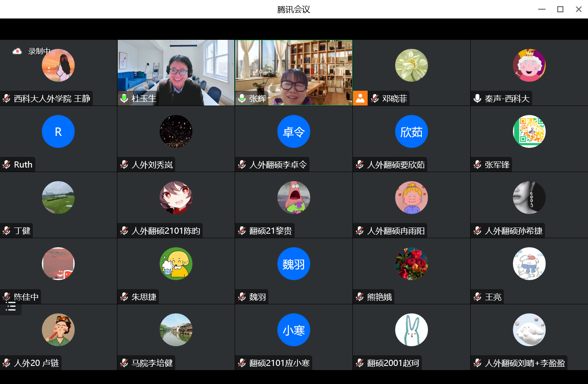Click the muted mic icon beside Ruth
The image size is (588, 384).
coord(7,165)
